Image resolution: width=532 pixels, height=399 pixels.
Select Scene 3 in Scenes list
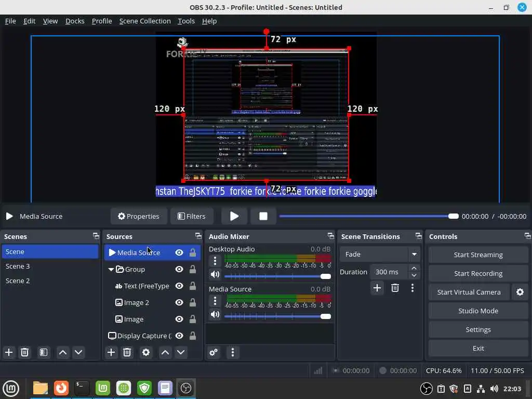(x=50, y=267)
